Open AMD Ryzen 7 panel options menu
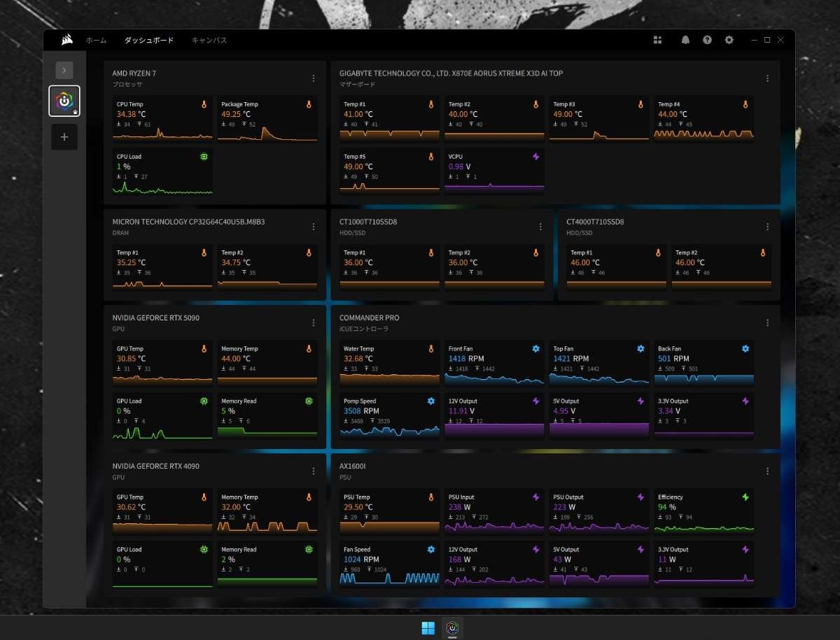This screenshot has height=640, width=840. click(x=314, y=78)
